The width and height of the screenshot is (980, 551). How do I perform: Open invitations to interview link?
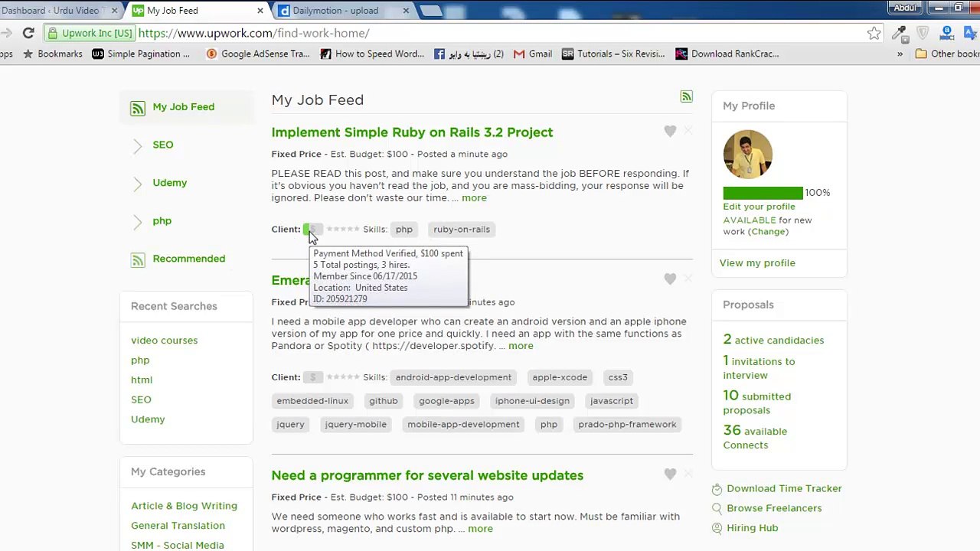coord(759,367)
